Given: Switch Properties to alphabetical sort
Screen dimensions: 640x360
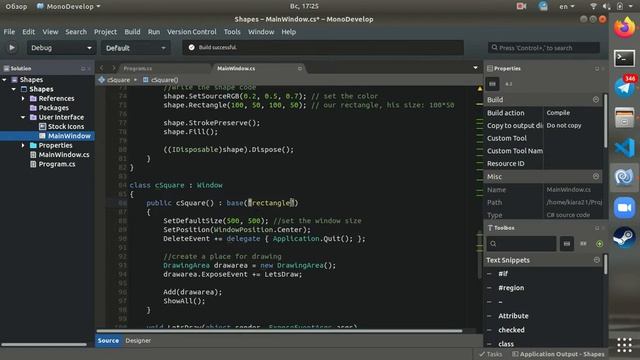Looking at the screenshot, I should coord(509,84).
